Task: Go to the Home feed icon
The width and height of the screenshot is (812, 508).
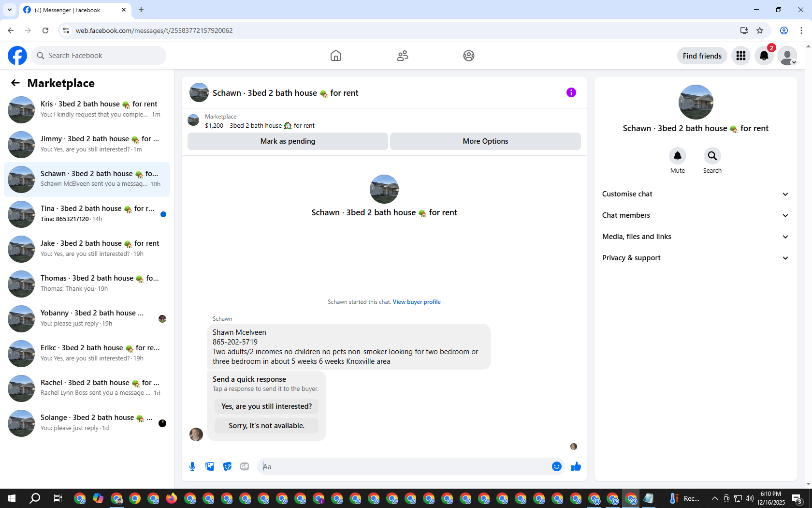Action: coord(336,56)
